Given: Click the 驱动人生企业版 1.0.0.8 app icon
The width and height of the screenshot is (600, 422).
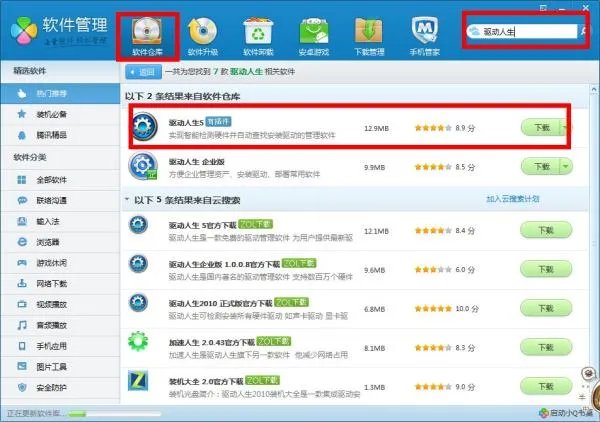Looking at the screenshot, I should tap(138, 264).
